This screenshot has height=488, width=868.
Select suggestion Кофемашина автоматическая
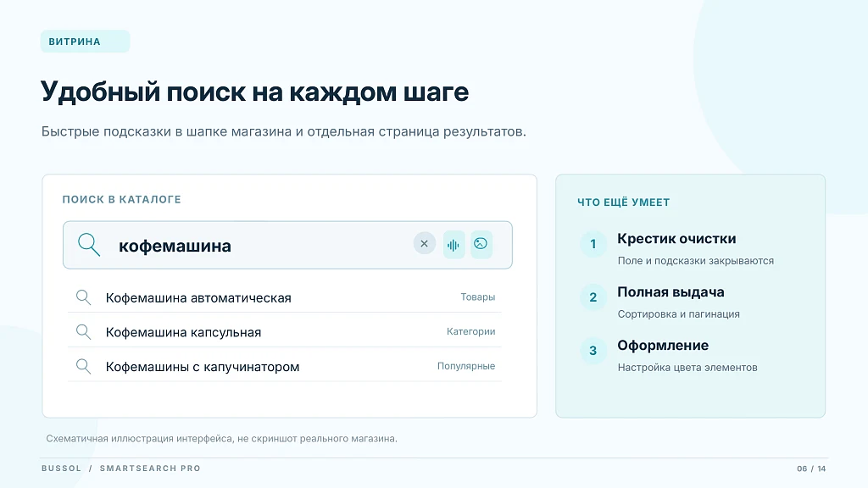tap(285, 297)
